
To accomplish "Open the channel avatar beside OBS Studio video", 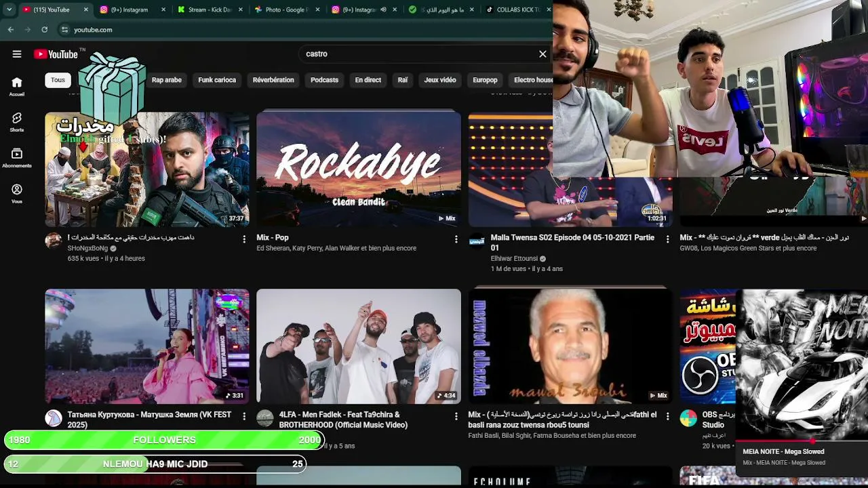I will (x=688, y=418).
